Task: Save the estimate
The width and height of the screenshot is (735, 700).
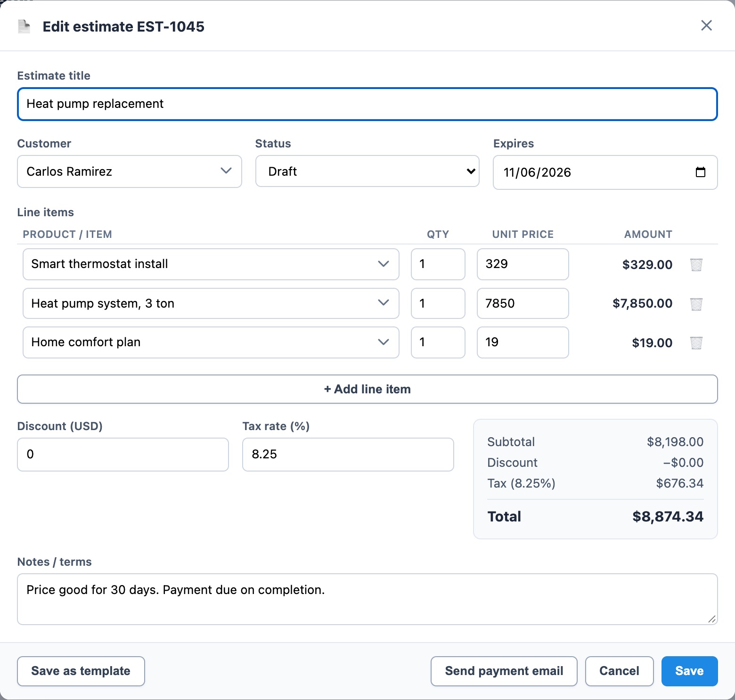Action: click(x=690, y=671)
